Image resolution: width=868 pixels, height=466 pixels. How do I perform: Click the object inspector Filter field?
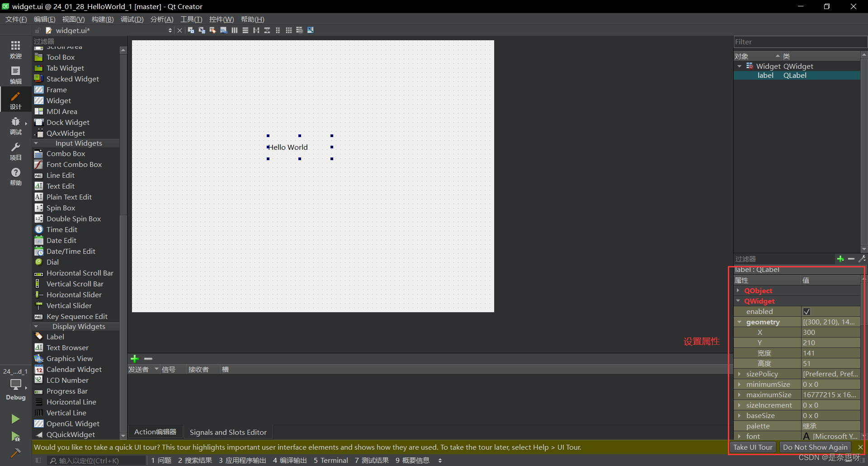pyautogui.click(x=800, y=42)
